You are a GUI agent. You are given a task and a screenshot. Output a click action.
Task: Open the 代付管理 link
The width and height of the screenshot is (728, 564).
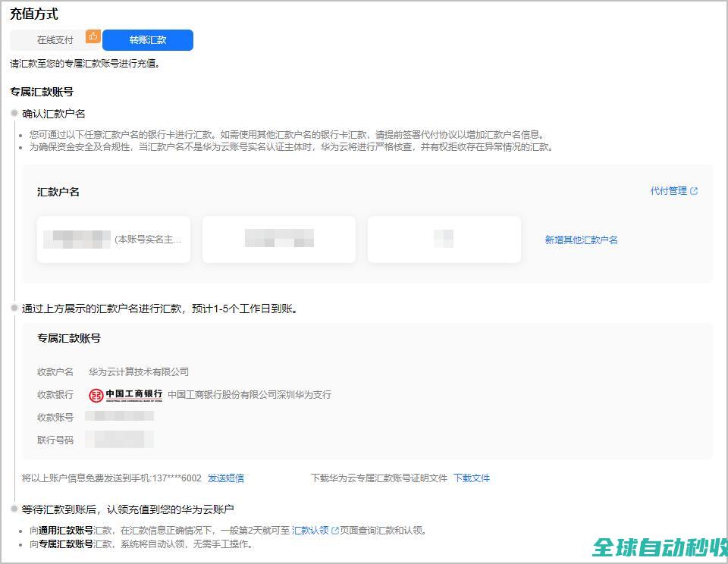pos(668,191)
